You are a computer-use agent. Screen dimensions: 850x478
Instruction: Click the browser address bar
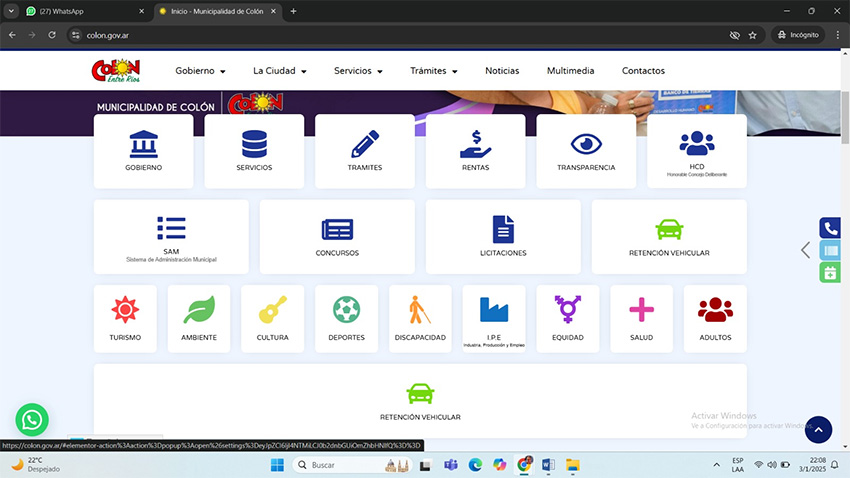point(400,34)
